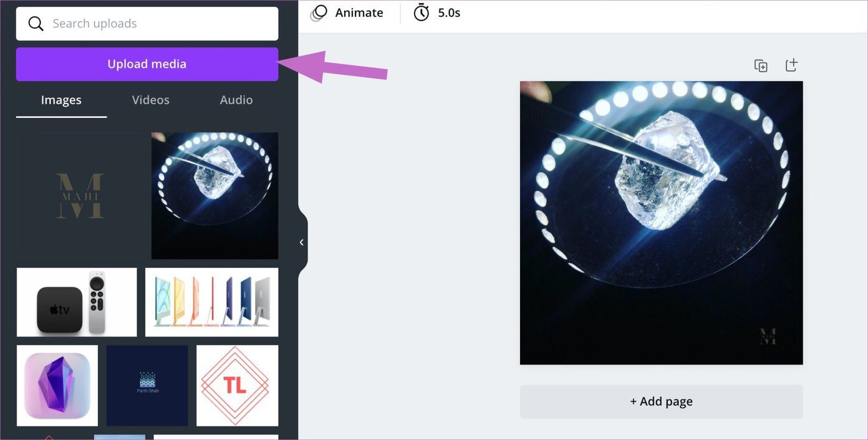
Task: Select the colorful iMacs thumbnail
Action: pyautogui.click(x=212, y=302)
